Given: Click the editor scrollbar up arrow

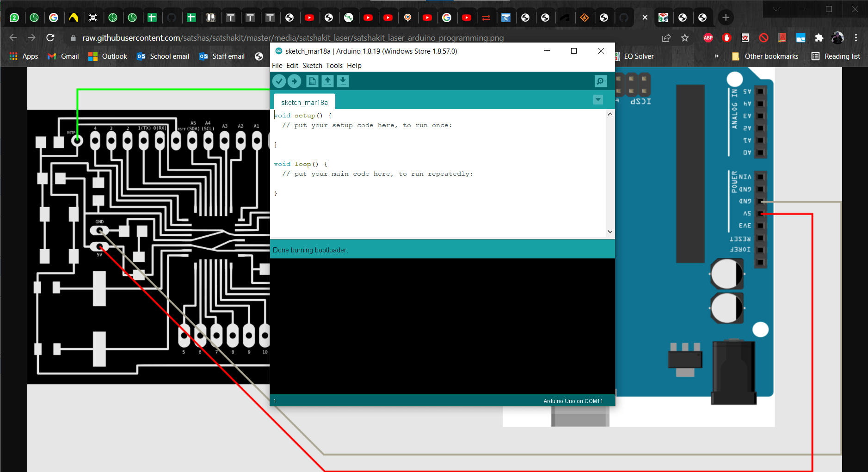Looking at the screenshot, I should pos(610,114).
